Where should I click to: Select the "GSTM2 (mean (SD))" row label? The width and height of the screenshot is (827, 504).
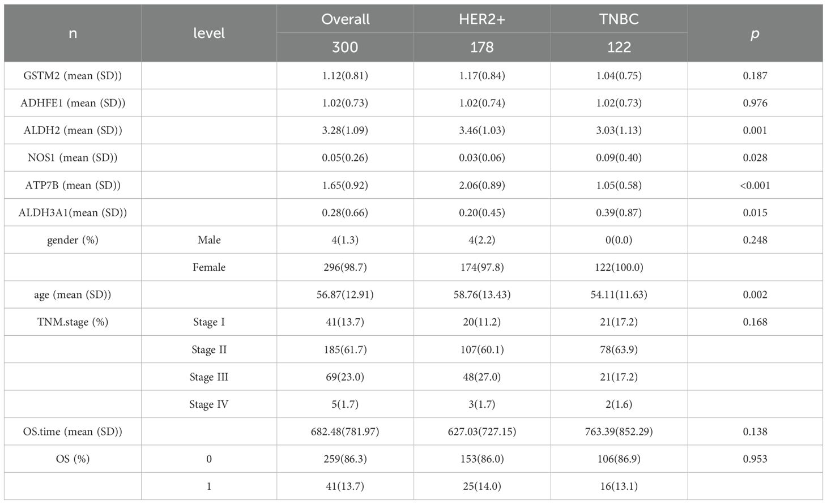pyautogui.click(x=73, y=75)
